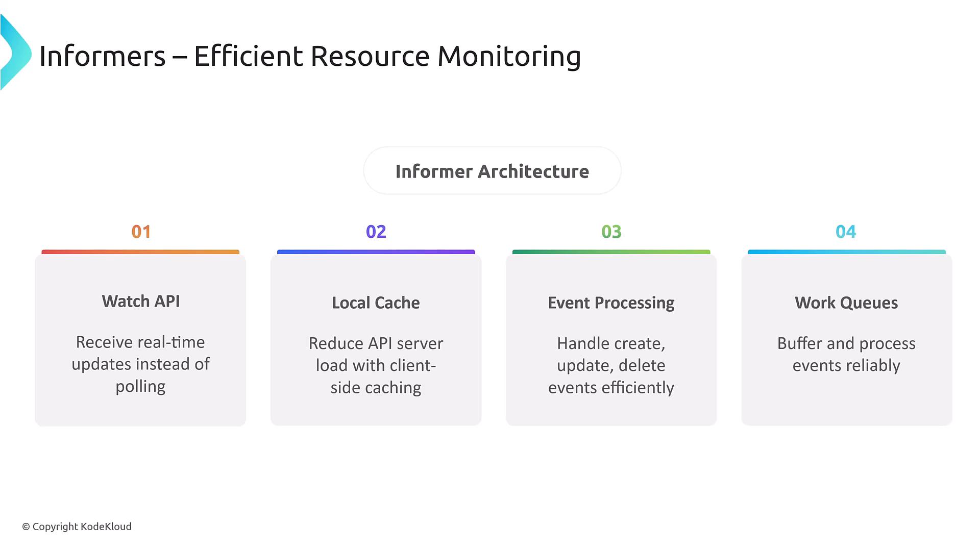Click text 'Receive real-time updates instead of polling'
The width and height of the screenshot is (980, 551).
click(x=140, y=364)
